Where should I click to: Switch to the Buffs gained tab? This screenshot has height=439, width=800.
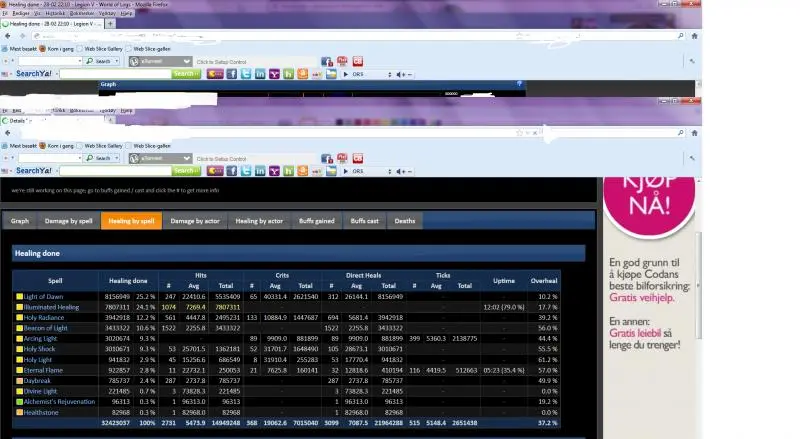(318, 221)
